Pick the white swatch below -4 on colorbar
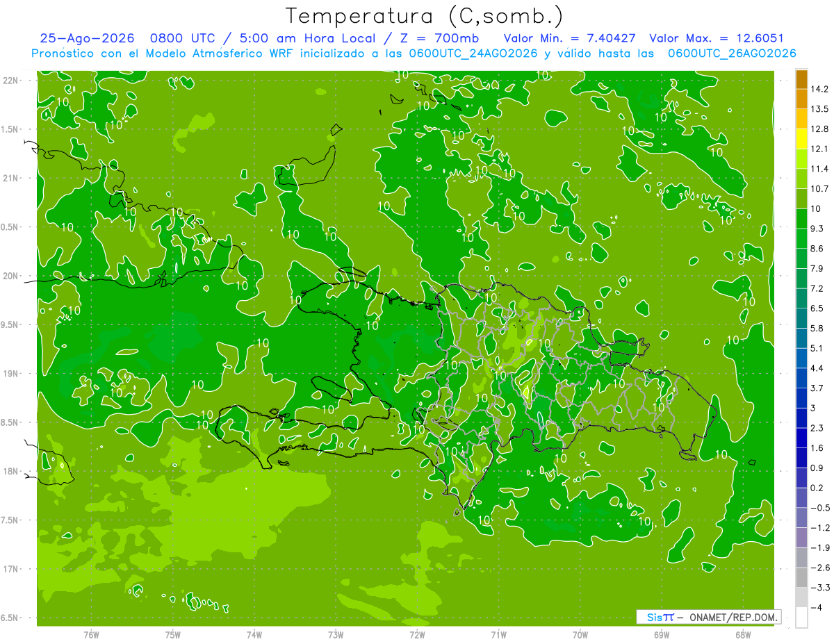The image size is (834, 644). click(x=801, y=618)
